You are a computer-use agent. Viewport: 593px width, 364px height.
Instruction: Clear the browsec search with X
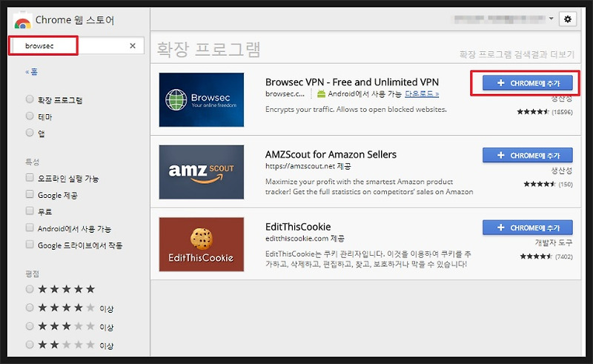(x=133, y=46)
